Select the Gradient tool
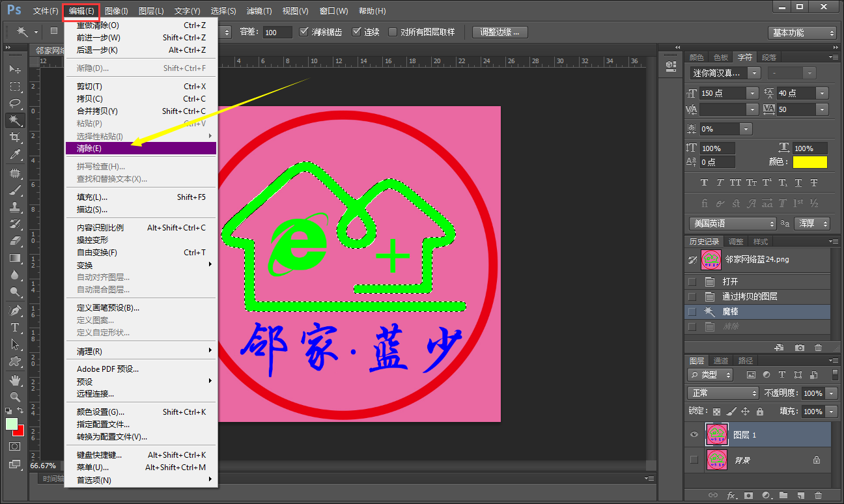The height and width of the screenshot is (504, 844). tap(15, 258)
